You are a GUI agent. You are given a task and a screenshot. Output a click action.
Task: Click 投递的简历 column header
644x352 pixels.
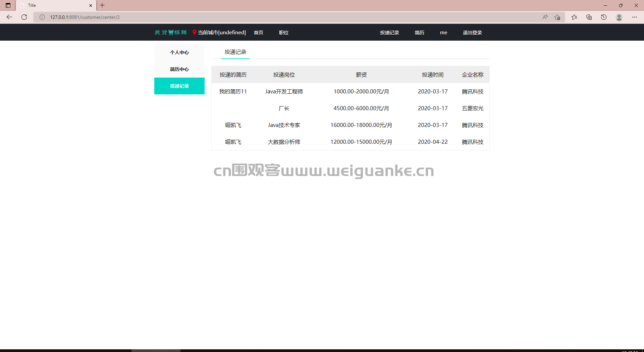click(233, 75)
